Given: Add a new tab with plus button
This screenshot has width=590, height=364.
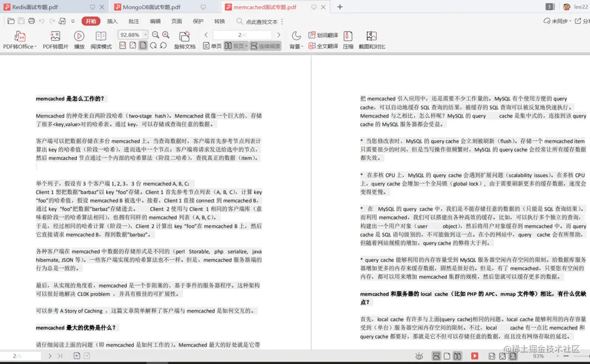Looking at the screenshot, I should point(340,7).
